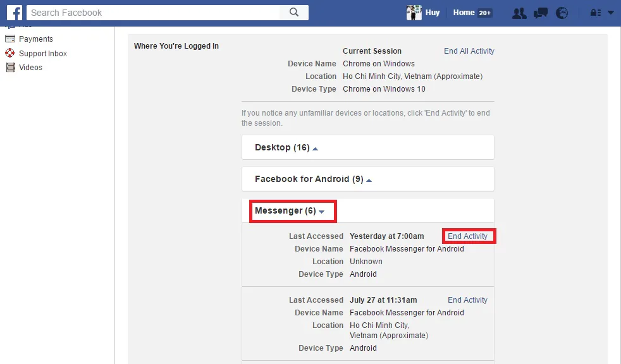Open Videos settings in sidebar
Image resolution: width=621 pixels, height=364 pixels.
(x=30, y=67)
